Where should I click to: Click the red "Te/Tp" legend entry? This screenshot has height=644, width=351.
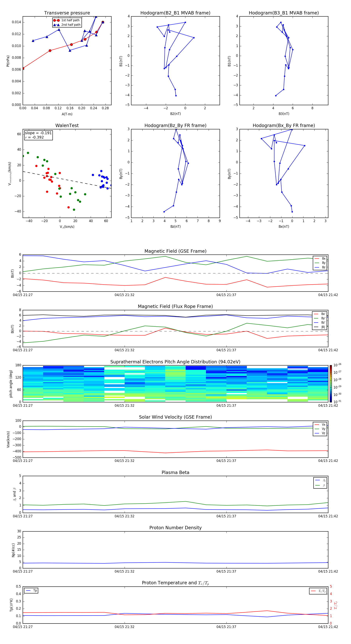click(318, 591)
